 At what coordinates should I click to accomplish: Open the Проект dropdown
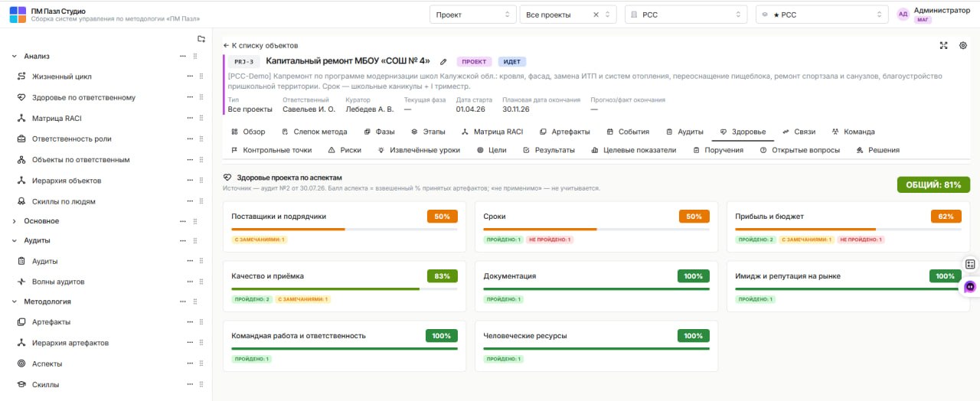tap(472, 15)
